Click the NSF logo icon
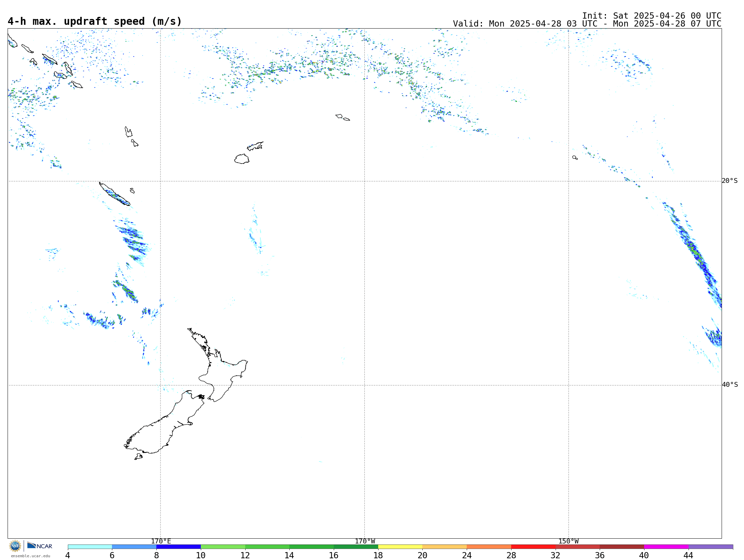 [x=15, y=546]
